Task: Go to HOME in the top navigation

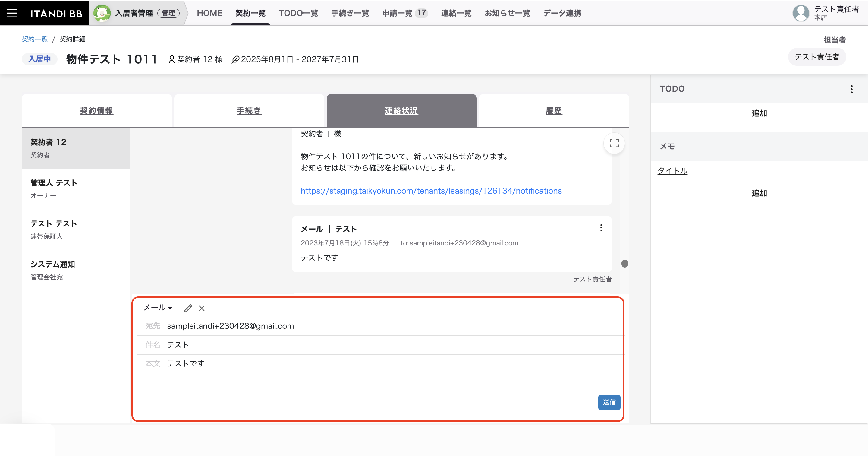Action: tap(209, 13)
